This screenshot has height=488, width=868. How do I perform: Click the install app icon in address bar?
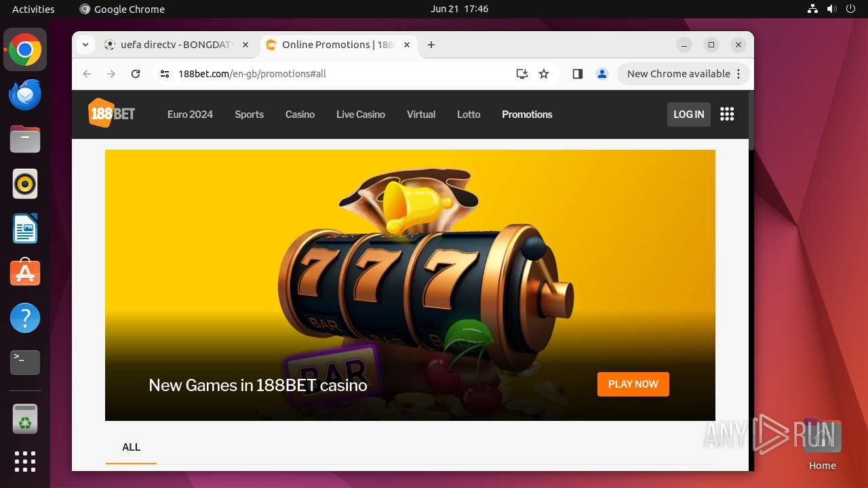[x=521, y=74]
